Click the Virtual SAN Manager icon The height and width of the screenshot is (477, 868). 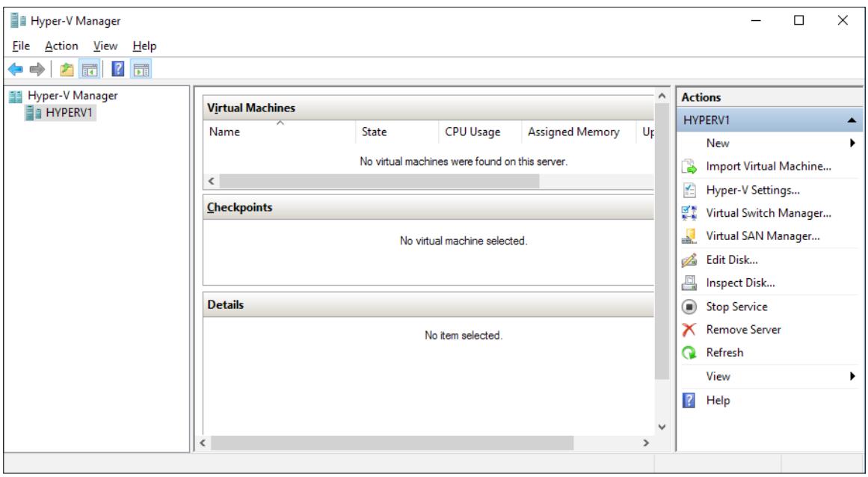pyautogui.click(x=689, y=236)
